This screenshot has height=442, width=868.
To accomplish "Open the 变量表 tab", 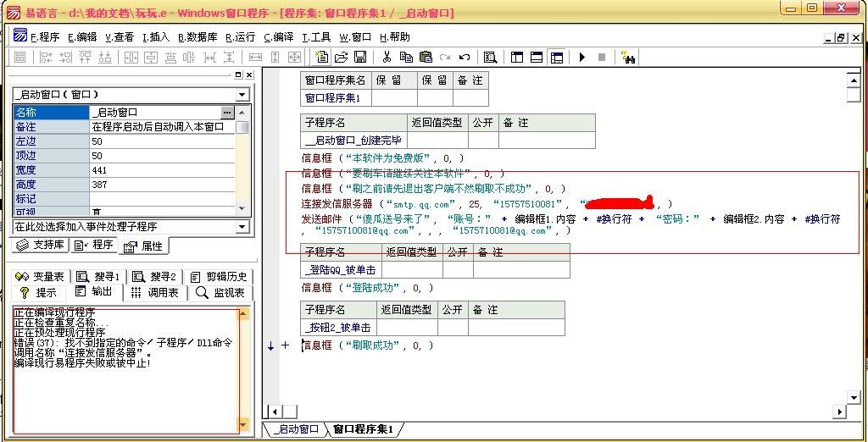I will (40, 276).
